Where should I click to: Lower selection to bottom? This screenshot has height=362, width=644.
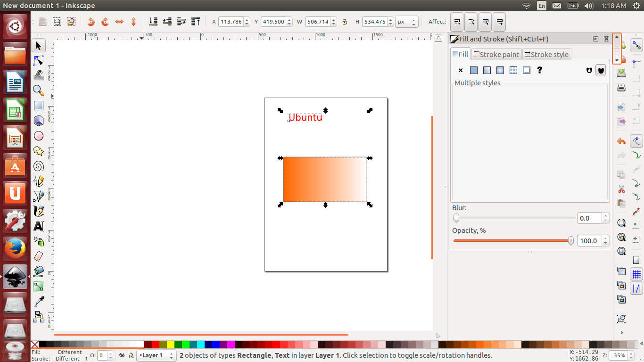153,22
